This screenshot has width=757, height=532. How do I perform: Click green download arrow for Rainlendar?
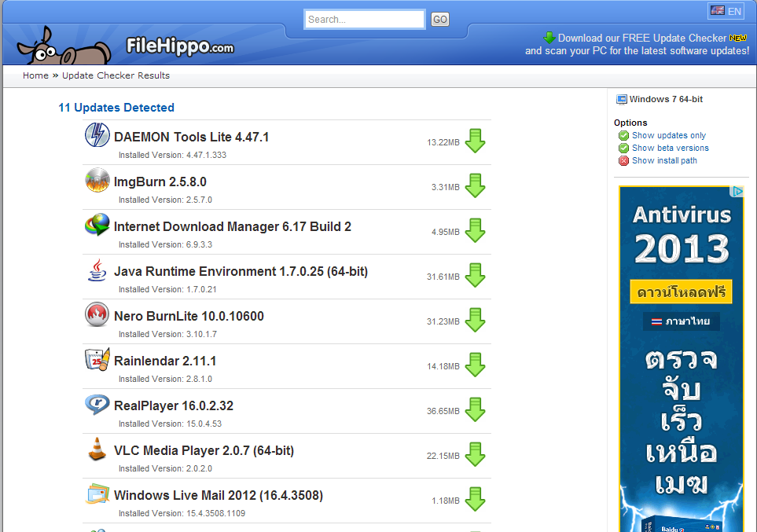pos(475,365)
